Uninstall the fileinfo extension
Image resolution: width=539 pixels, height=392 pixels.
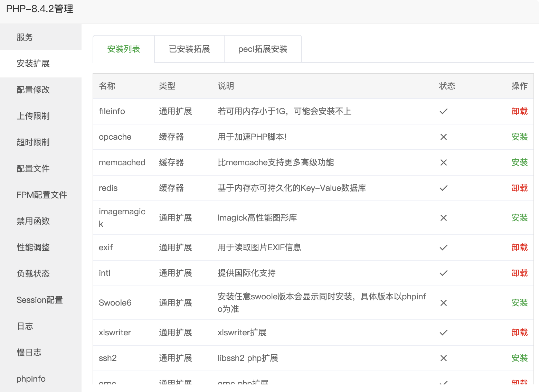coord(520,111)
